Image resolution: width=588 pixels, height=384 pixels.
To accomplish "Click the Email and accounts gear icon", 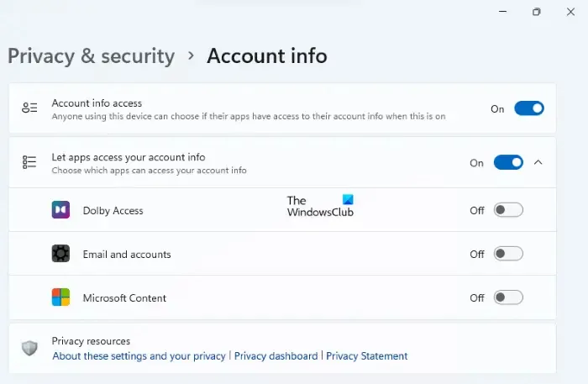I will [x=60, y=254].
